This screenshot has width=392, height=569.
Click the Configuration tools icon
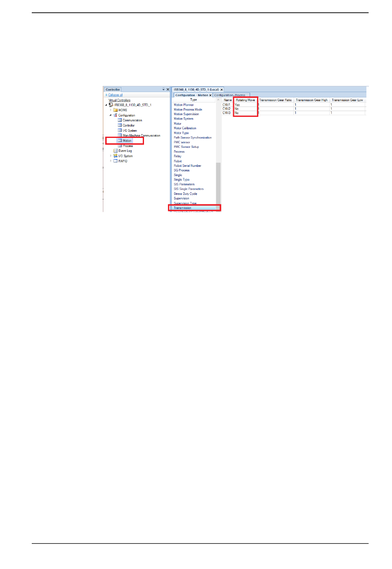[x=115, y=116]
